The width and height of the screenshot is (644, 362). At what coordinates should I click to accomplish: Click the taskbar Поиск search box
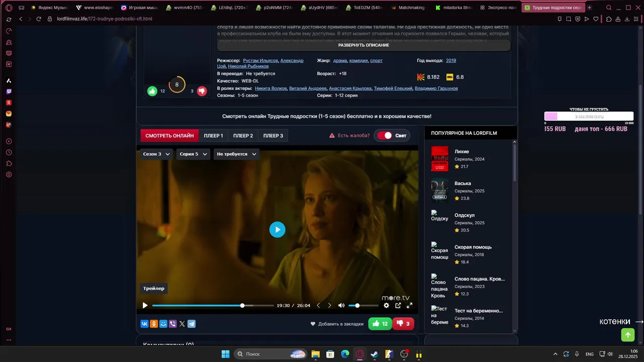coord(270,354)
